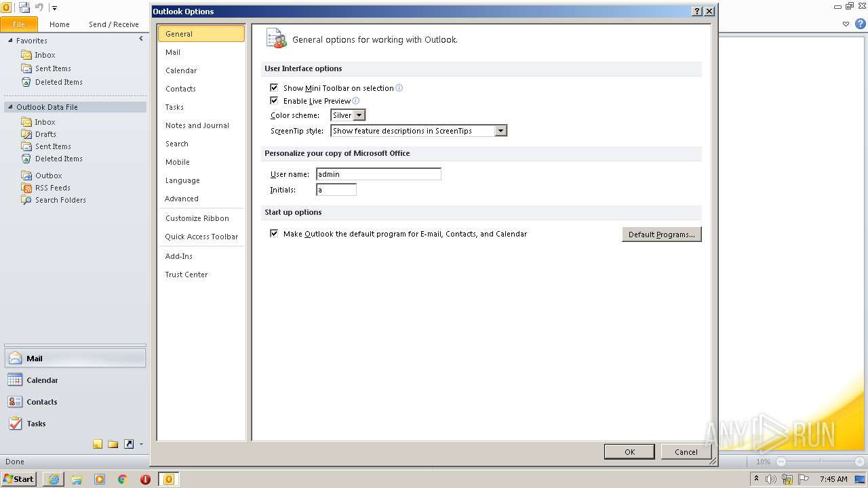The height and width of the screenshot is (488, 868).
Task: Click the volume speaker tray icon
Action: tap(772, 479)
